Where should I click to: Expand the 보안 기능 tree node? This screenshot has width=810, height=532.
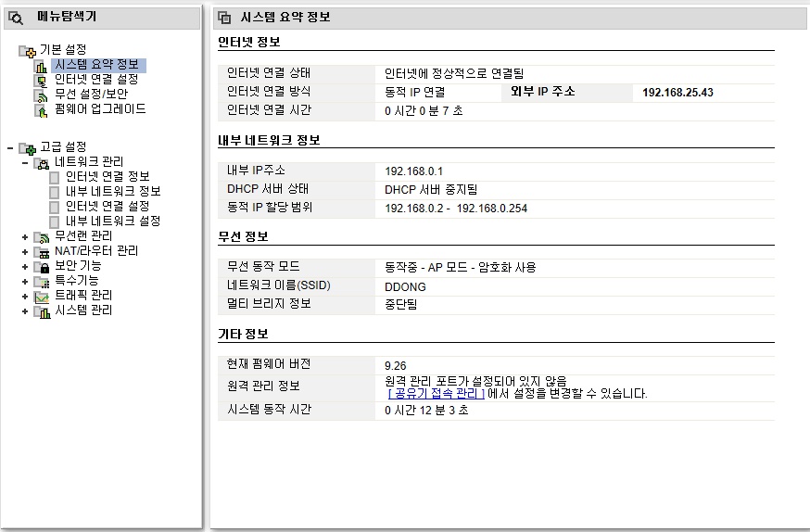(25, 267)
